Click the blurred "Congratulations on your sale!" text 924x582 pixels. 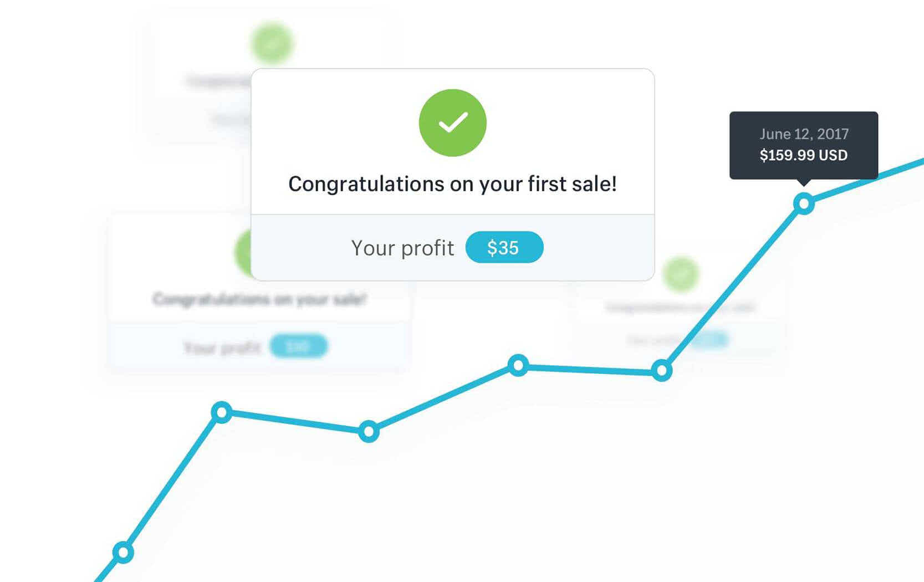pos(259,299)
